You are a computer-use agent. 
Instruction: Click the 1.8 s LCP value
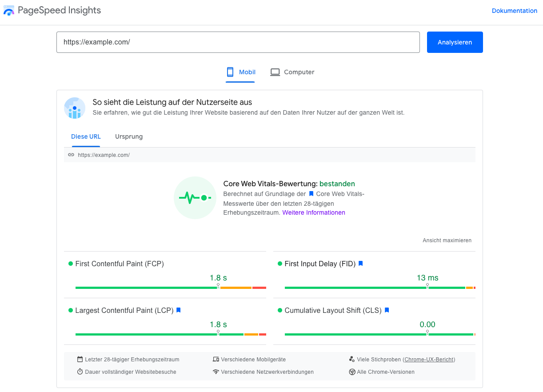[x=218, y=324]
